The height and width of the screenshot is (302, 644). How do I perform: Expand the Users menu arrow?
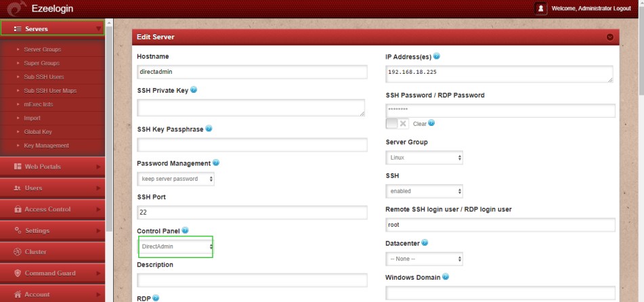99,188
